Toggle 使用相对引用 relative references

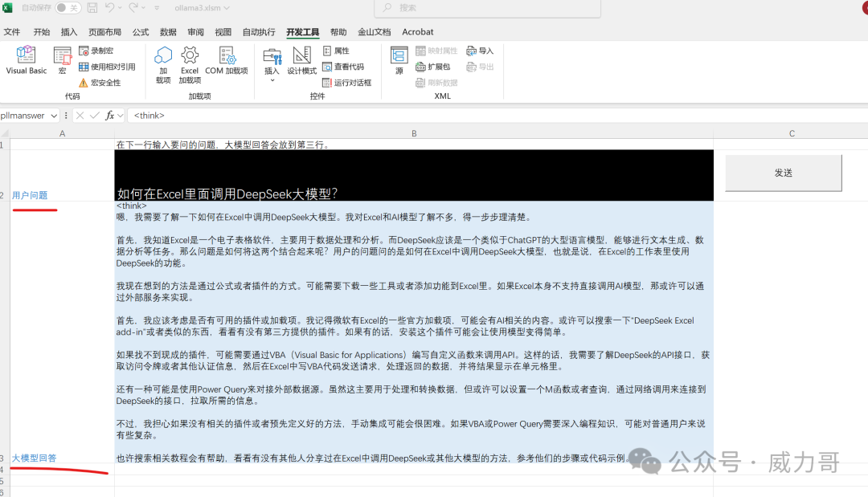coord(107,67)
